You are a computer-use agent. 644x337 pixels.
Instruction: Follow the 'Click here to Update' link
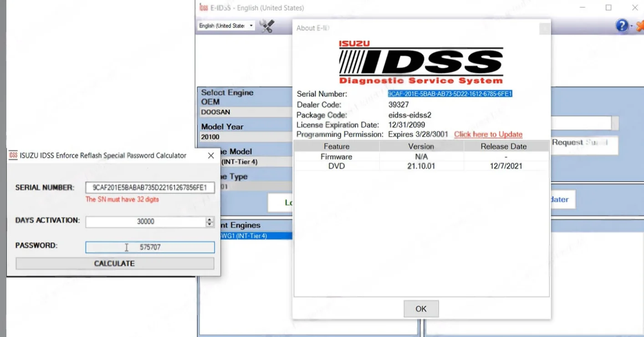coord(488,135)
